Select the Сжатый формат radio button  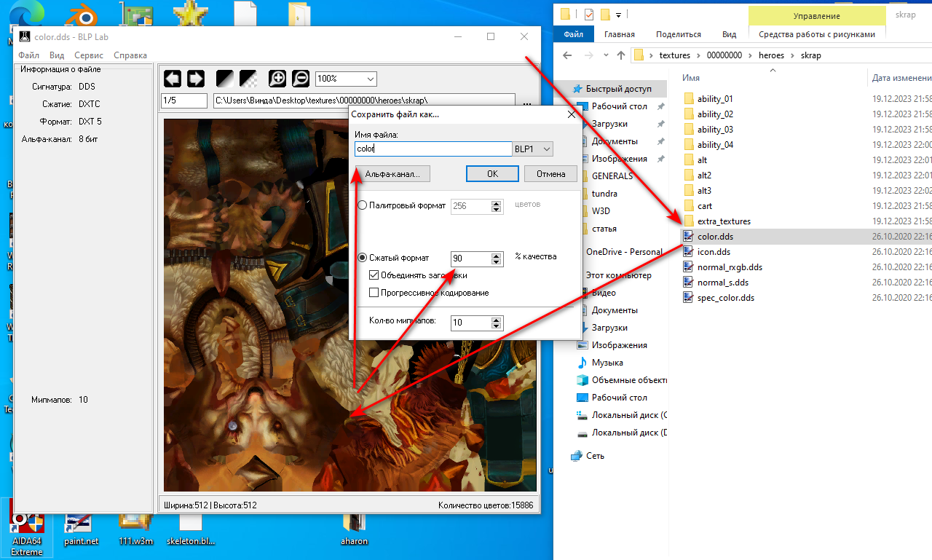(363, 258)
